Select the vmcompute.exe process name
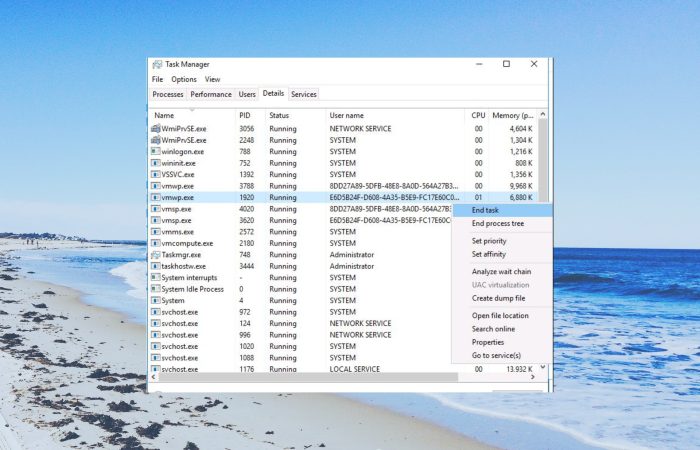 [188, 243]
